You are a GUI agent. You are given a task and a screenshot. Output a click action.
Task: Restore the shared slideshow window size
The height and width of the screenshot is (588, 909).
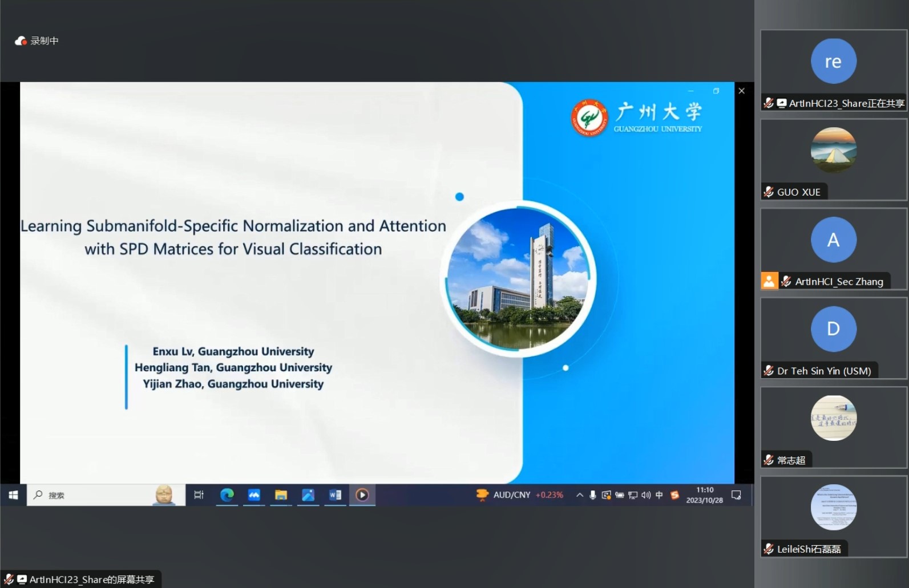[x=716, y=91]
